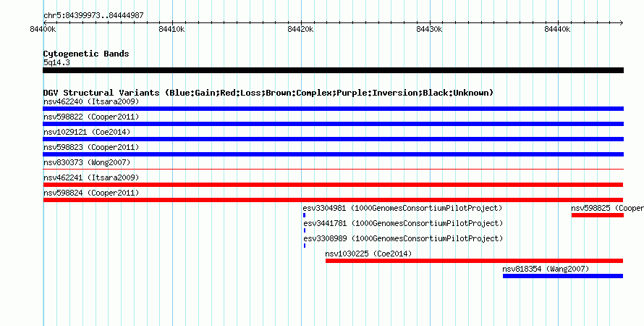Click the nsv1030225 (Coe2014) label

click(x=368, y=254)
